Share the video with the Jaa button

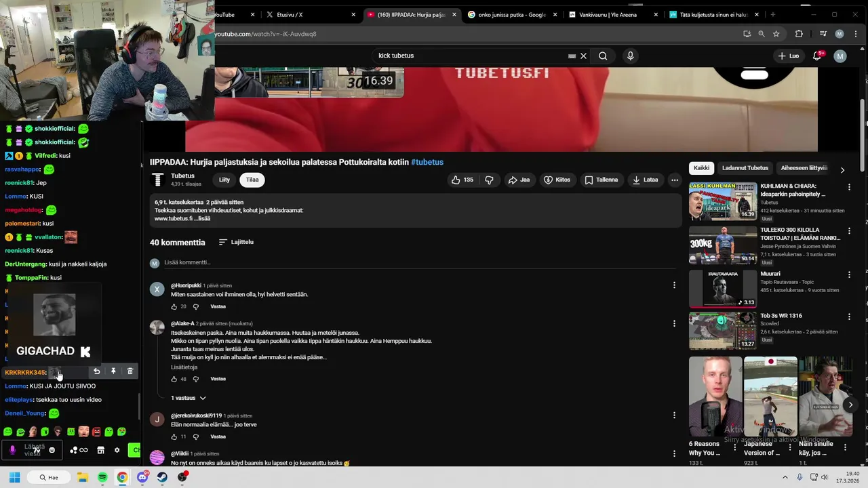point(519,180)
